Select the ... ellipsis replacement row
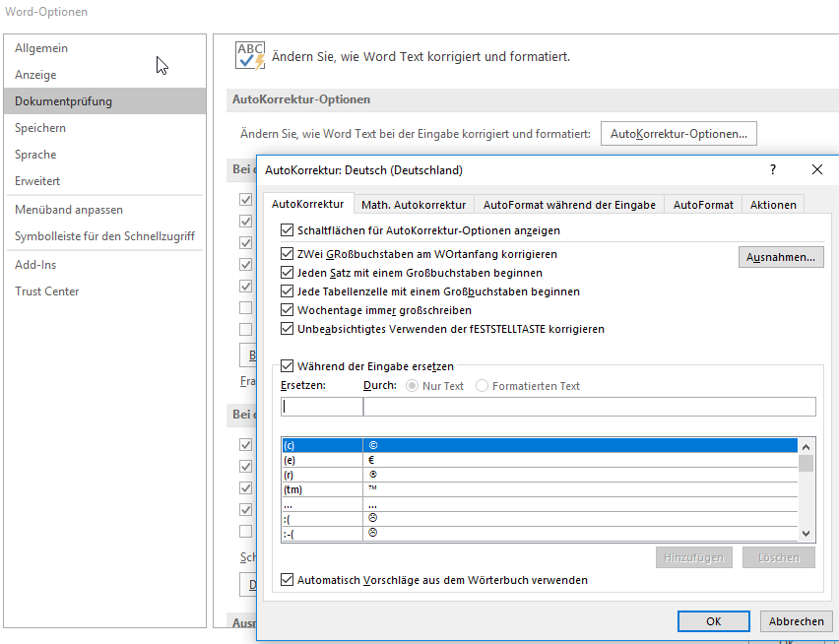 [540, 504]
